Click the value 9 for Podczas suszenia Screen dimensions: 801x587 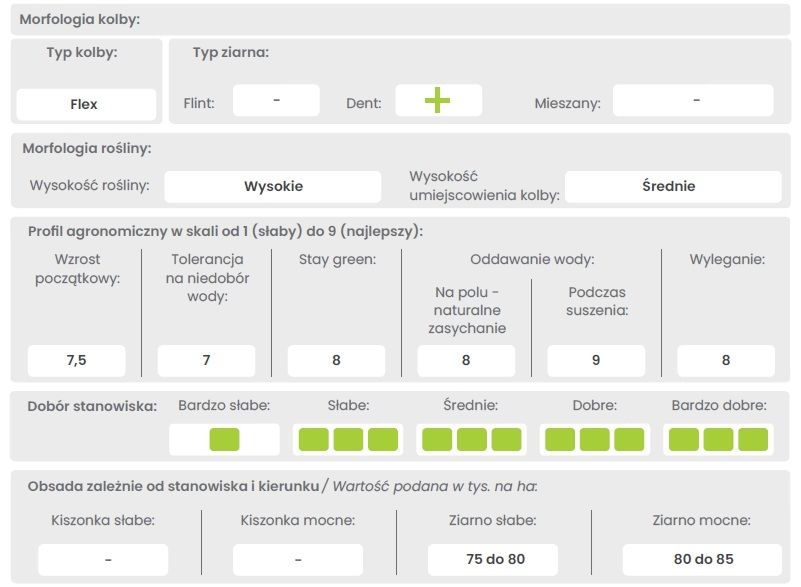pyautogui.click(x=596, y=360)
